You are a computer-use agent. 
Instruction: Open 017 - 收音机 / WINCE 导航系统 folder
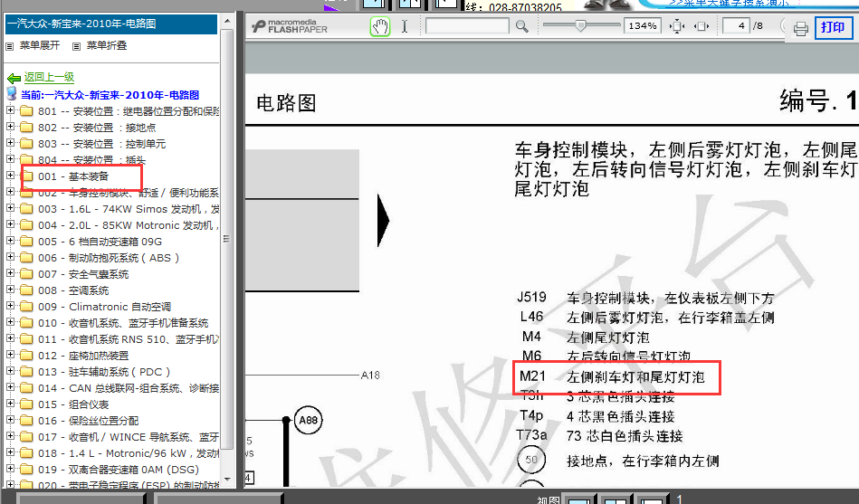(129, 437)
